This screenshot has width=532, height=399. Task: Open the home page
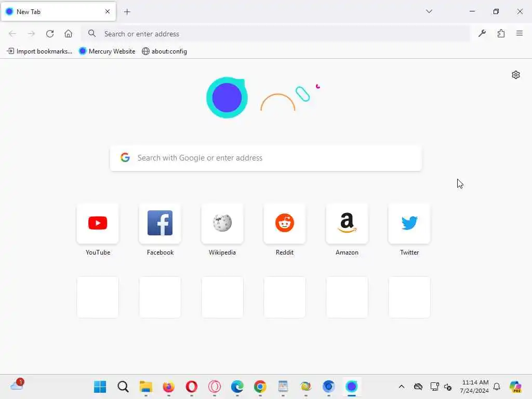click(x=68, y=34)
